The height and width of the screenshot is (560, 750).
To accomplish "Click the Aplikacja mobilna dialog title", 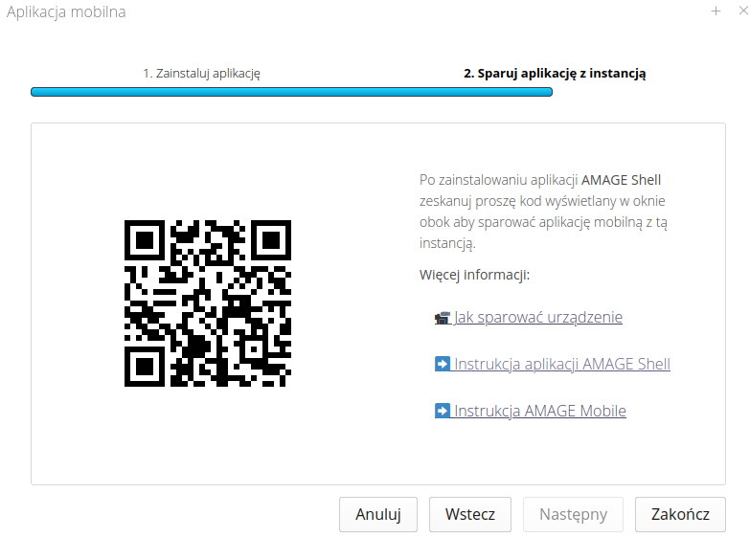I will pyautogui.click(x=66, y=11).
